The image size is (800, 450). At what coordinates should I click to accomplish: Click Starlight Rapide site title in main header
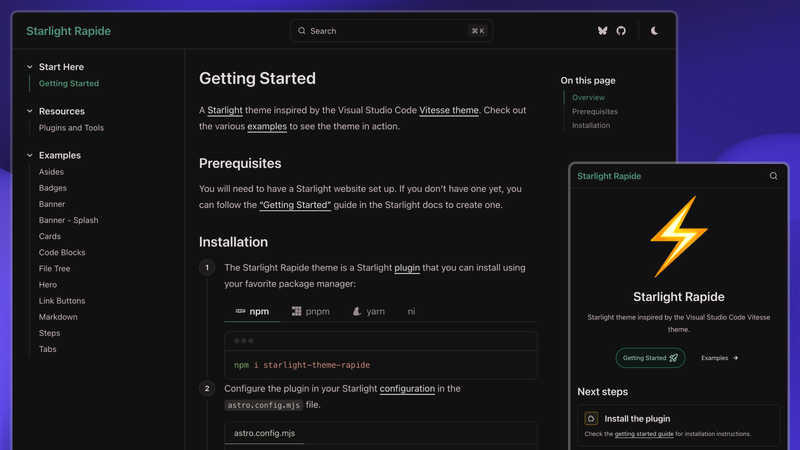(x=68, y=31)
